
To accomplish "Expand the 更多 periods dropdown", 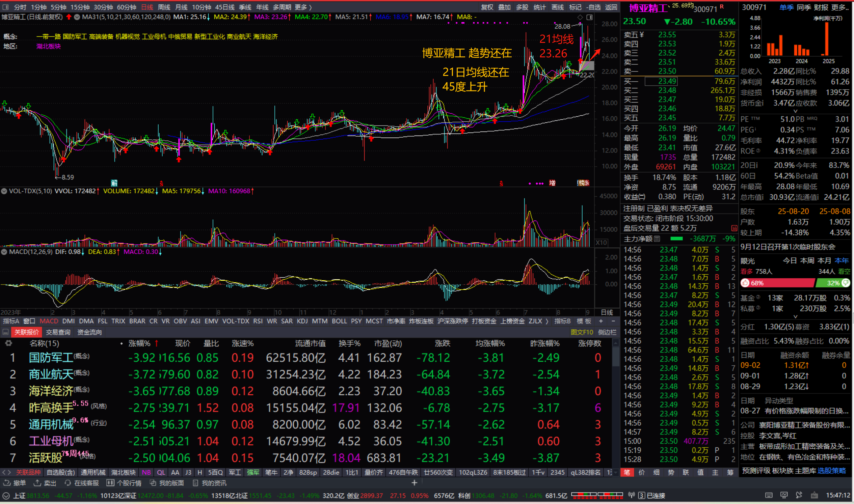I will click(303, 7).
